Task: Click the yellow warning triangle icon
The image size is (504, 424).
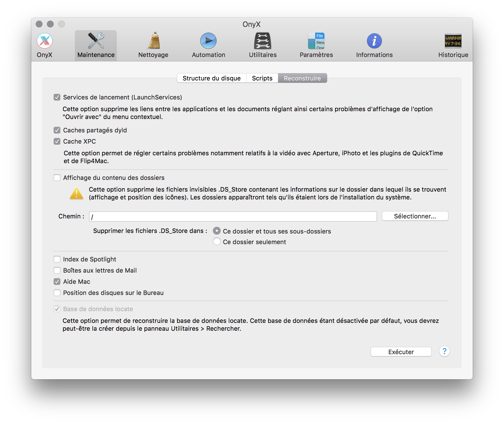Action: pyautogui.click(x=77, y=194)
